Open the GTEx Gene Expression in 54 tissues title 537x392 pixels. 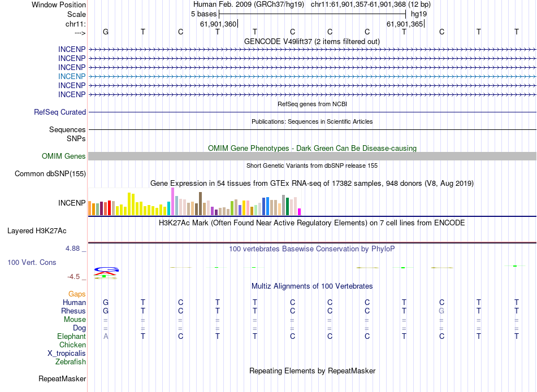(x=312, y=183)
